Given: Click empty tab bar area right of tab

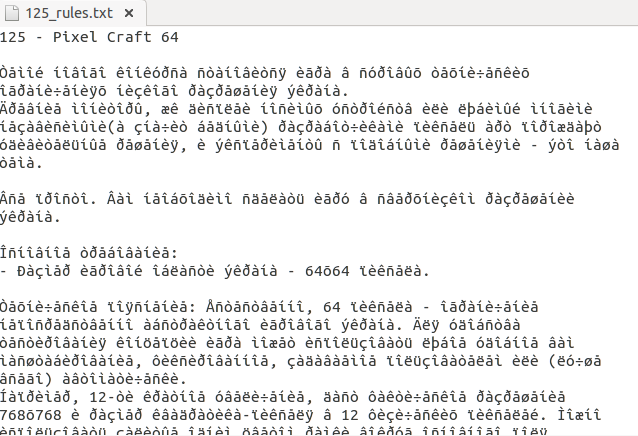Looking at the screenshot, I should (391, 13).
